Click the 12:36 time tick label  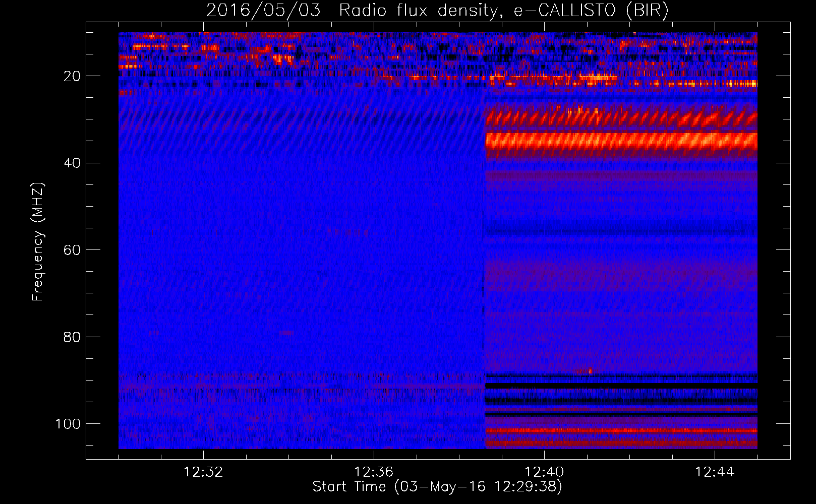[374, 472]
